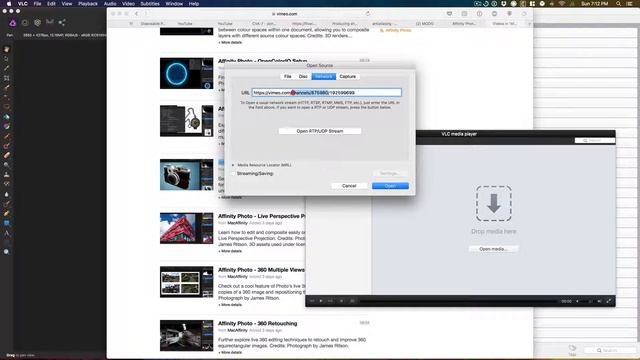The width and height of the screenshot is (640, 360).
Task: Click the VLC play button
Action: coord(321,301)
